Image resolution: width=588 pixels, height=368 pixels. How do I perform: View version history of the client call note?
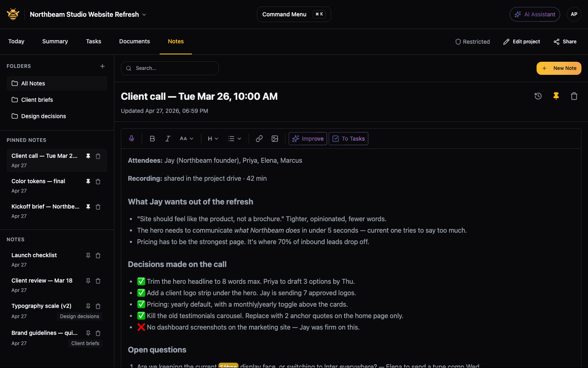pyautogui.click(x=538, y=96)
